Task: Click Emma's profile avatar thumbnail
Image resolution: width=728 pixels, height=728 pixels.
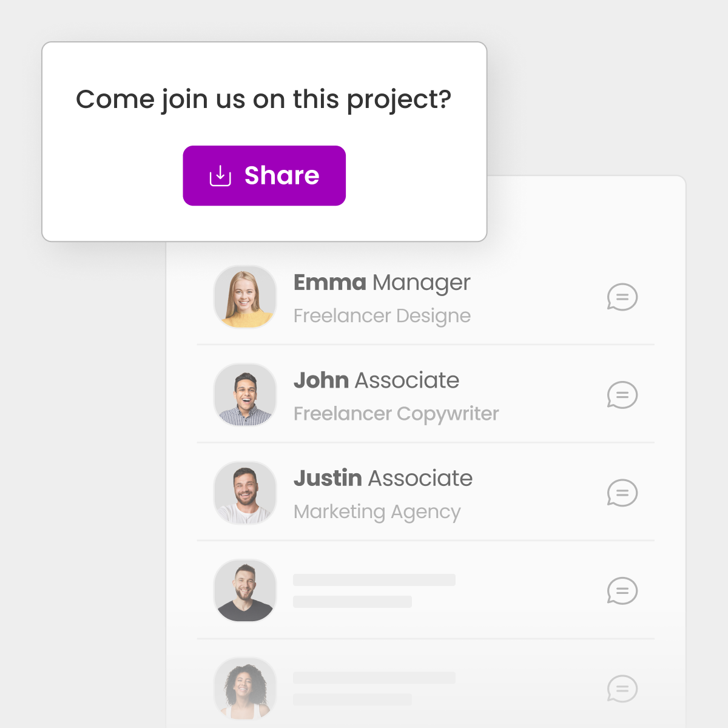Action: click(x=244, y=297)
